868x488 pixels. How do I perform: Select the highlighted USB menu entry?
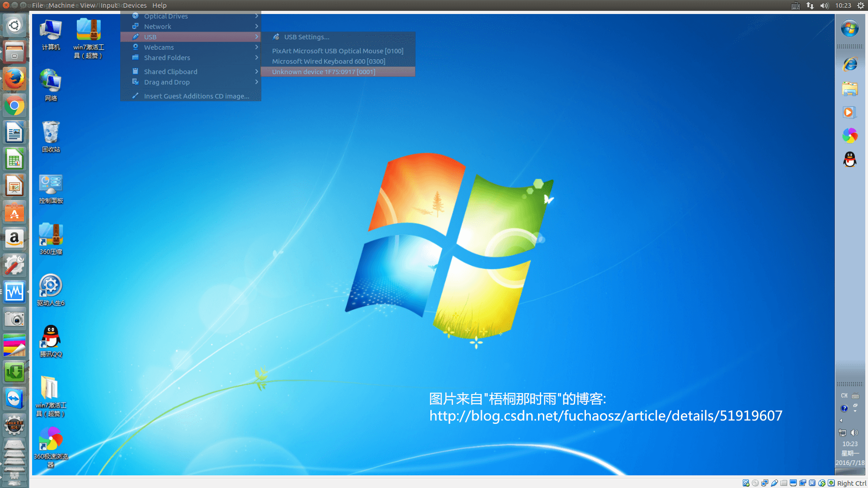pyautogui.click(x=191, y=37)
